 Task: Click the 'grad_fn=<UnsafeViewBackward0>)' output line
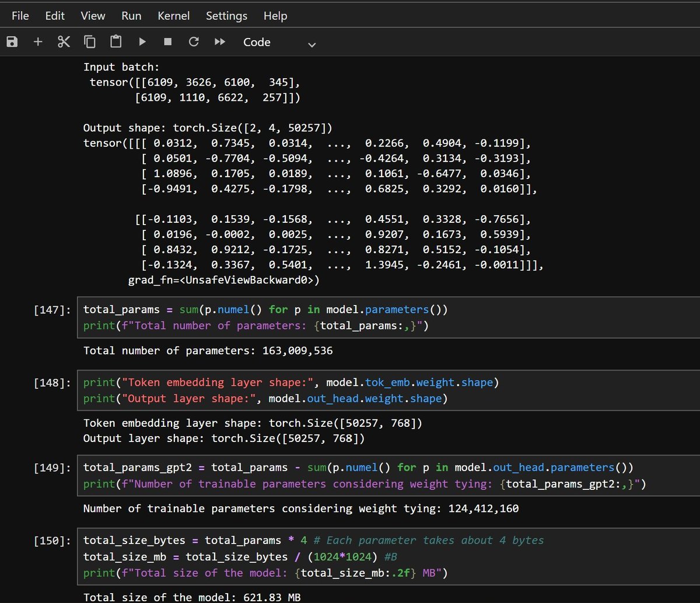click(224, 281)
